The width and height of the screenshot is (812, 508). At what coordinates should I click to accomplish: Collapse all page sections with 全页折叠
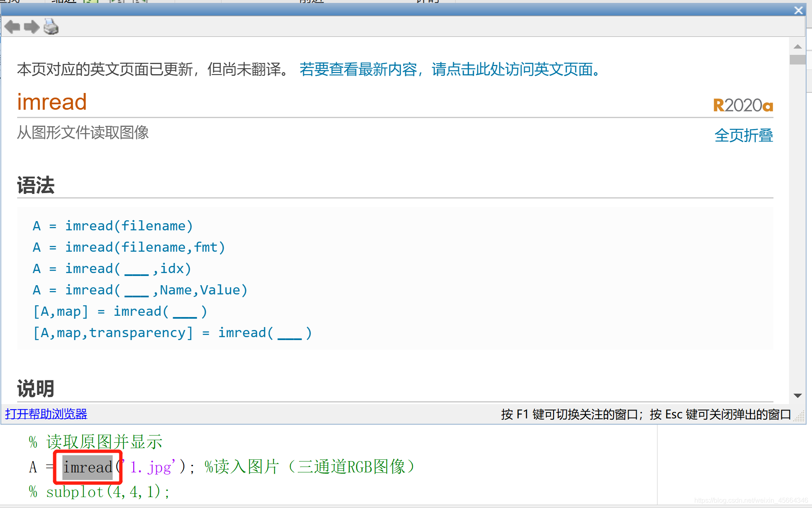point(744,135)
